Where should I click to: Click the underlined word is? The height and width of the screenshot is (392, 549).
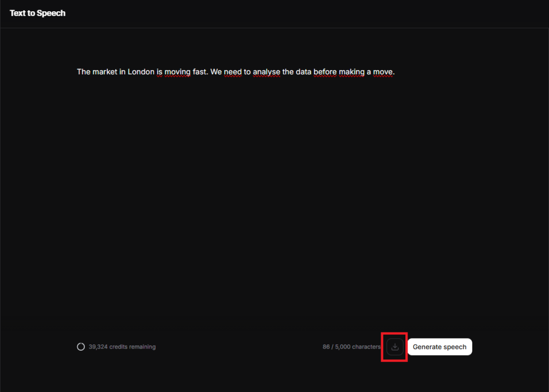[160, 72]
